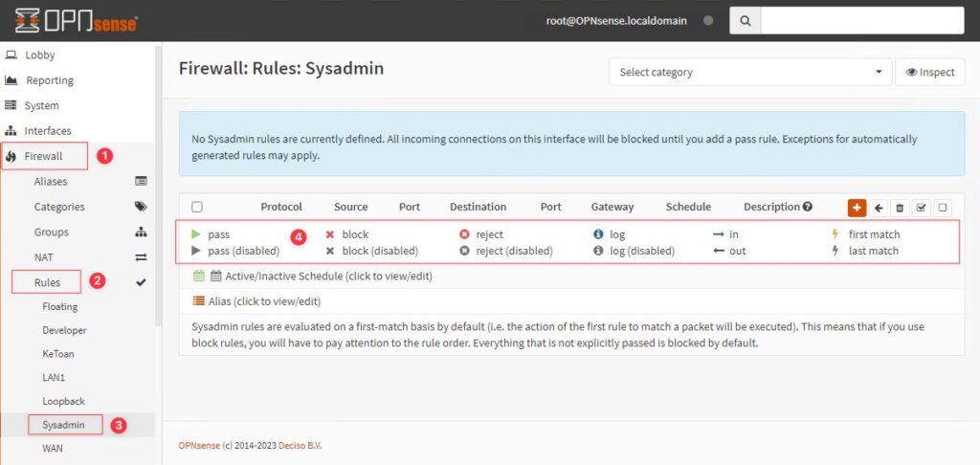
Task: Focus the top search input field
Action: pos(862,21)
